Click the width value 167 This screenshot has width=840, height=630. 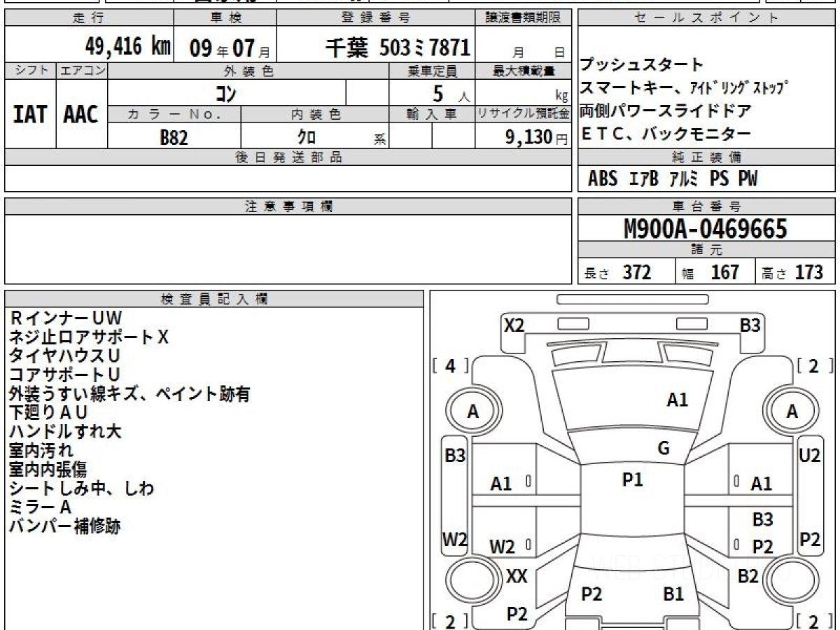point(725,272)
